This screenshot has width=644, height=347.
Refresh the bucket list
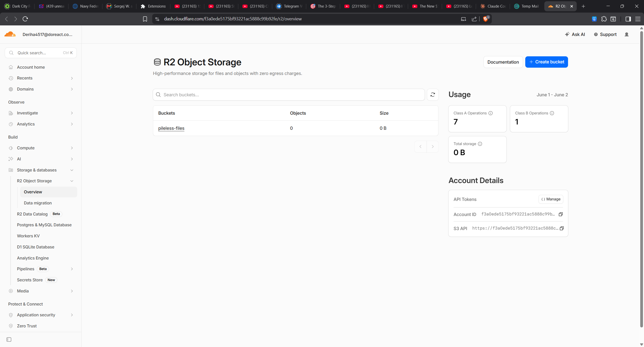433,95
